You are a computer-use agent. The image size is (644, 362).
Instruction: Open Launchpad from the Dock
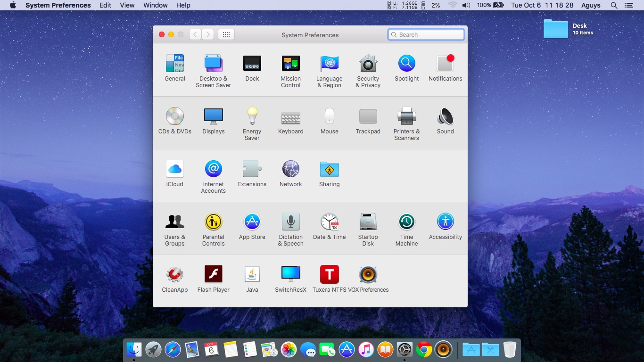point(153,349)
